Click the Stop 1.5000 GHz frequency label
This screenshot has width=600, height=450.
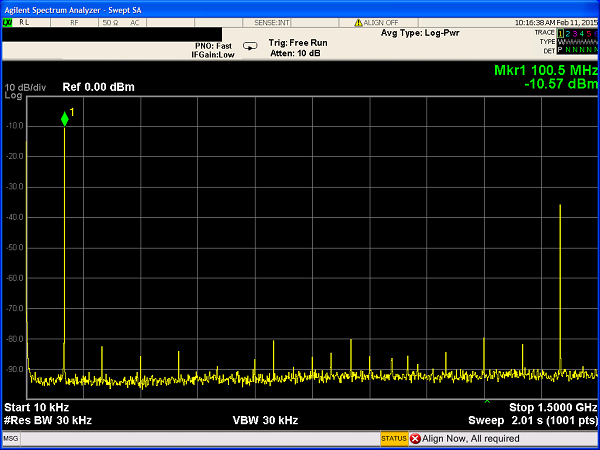coord(552,408)
